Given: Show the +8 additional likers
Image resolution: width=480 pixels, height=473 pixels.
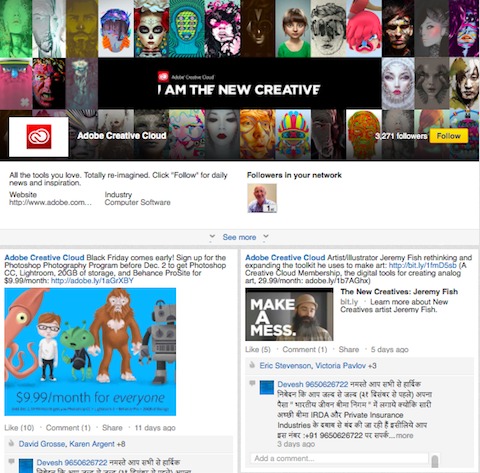Looking at the screenshot, I should pos(121,444).
